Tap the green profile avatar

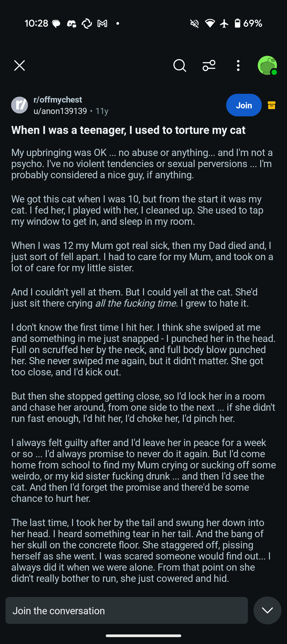(267, 66)
